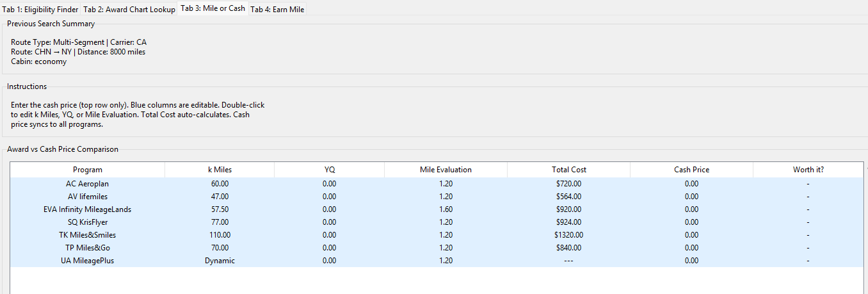Image resolution: width=868 pixels, height=294 pixels.
Task: Select UA MileagePlus Mile Evaluation cell
Action: click(x=446, y=261)
